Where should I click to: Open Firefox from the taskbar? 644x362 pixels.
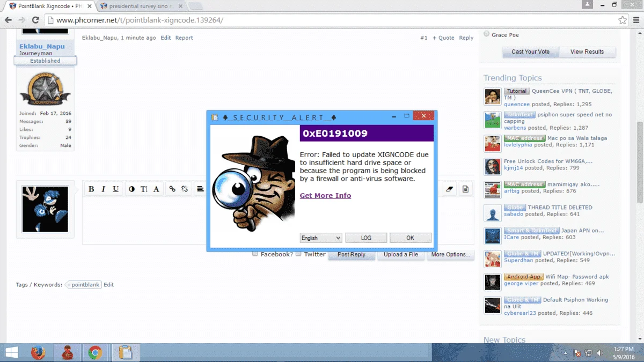38,353
